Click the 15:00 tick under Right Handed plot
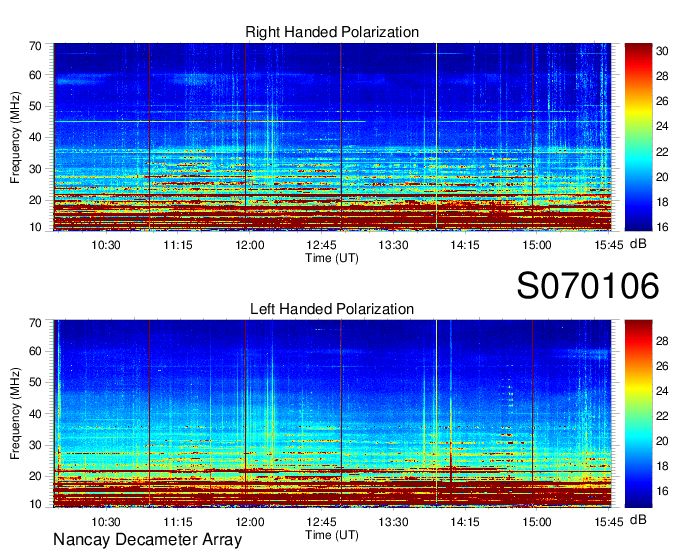Screen dimensions: 680x552 coord(536,245)
